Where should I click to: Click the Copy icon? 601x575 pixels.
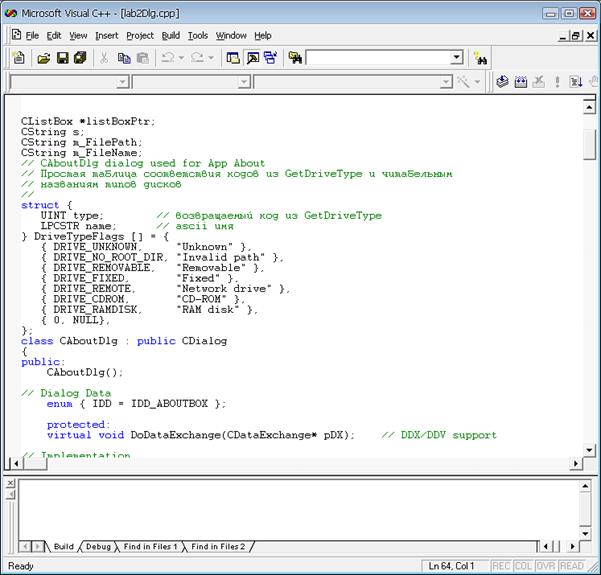[x=124, y=58]
